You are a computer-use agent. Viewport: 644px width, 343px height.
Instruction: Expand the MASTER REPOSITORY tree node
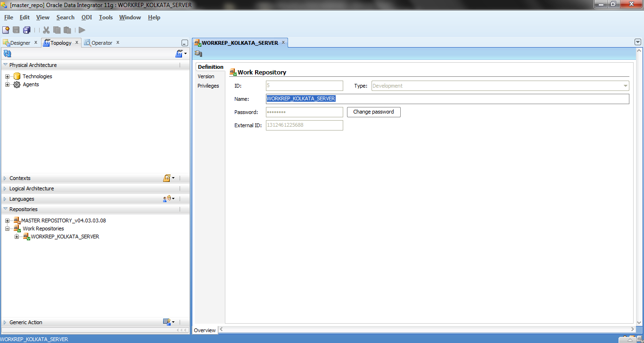coord(7,220)
